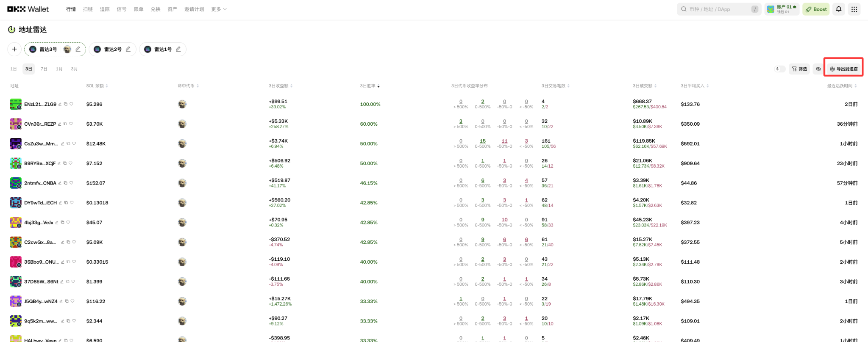Open the 追踪 nav tab
This screenshot has height=342, width=868.
(105, 9)
